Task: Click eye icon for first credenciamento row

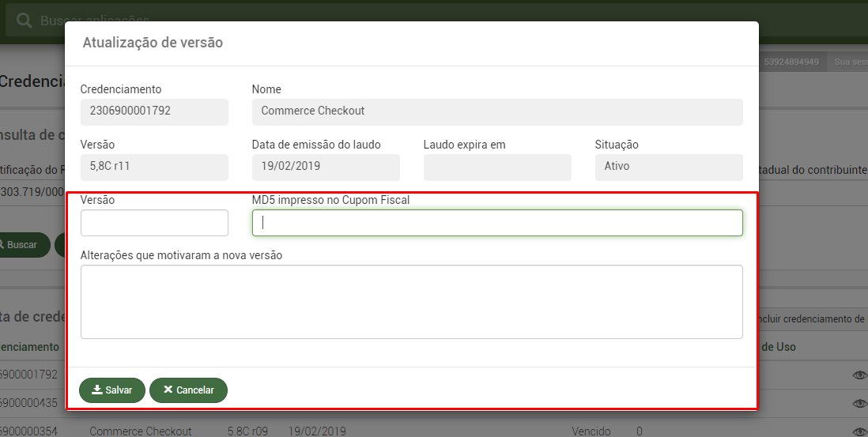Action: pos(859,375)
